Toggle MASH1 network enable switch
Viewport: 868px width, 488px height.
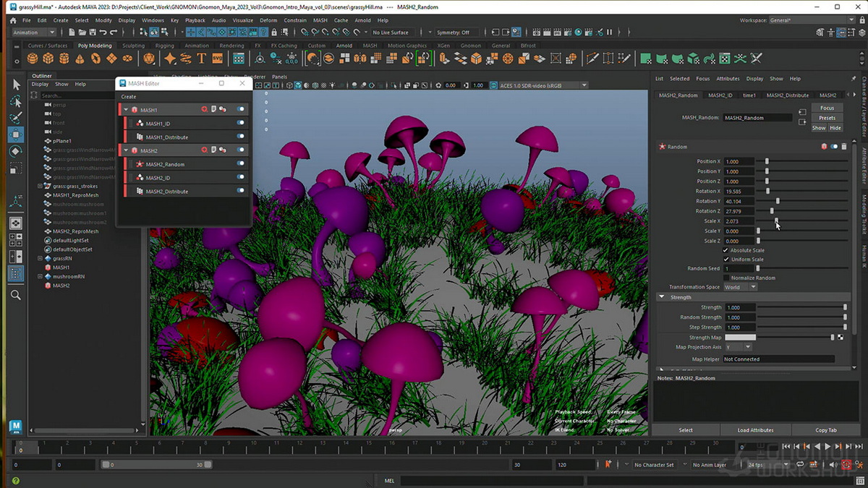[x=241, y=110]
